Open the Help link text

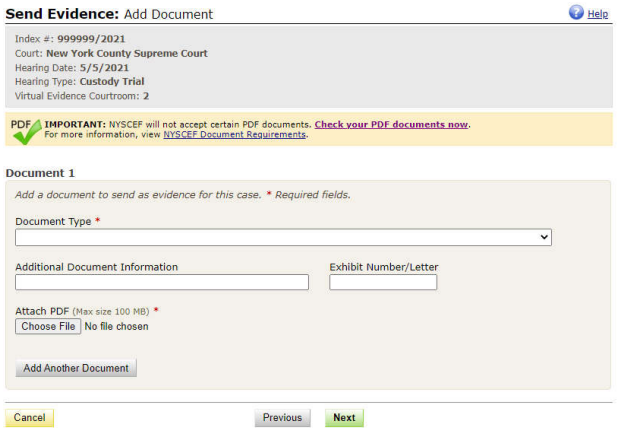[x=597, y=14]
